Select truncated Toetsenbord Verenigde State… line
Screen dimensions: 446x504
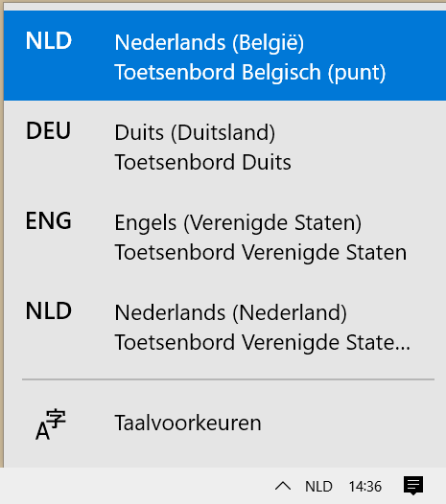pos(263,342)
